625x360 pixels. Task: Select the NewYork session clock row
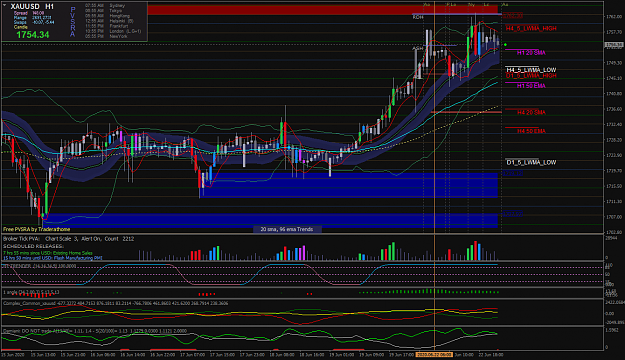106,36
